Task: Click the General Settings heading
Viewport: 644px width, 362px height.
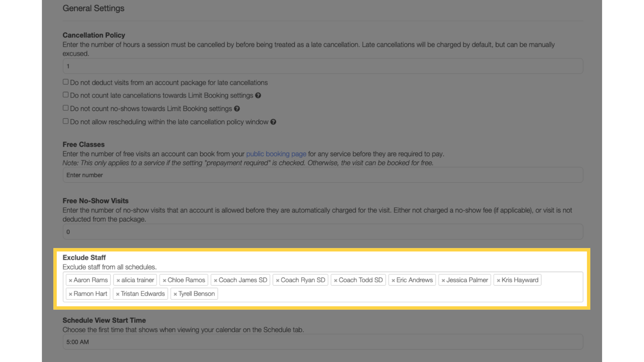Action: pyautogui.click(x=93, y=8)
